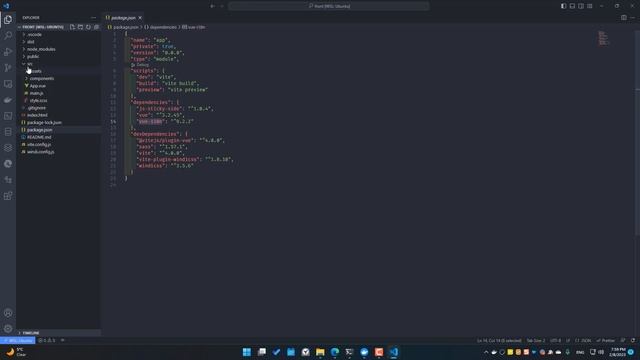Image resolution: width=640 pixels, height=360 pixels.
Task: Expand the node_modules folder
Action: [59, 49]
